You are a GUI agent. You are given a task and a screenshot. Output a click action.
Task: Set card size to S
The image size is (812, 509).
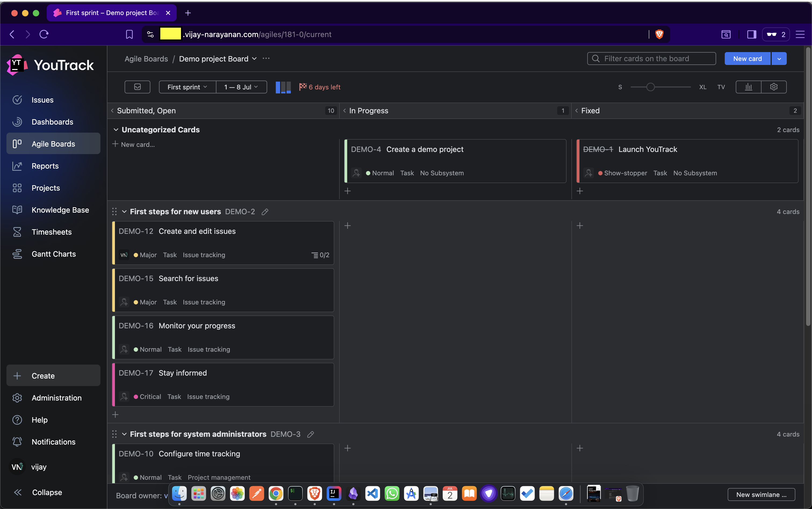click(620, 87)
